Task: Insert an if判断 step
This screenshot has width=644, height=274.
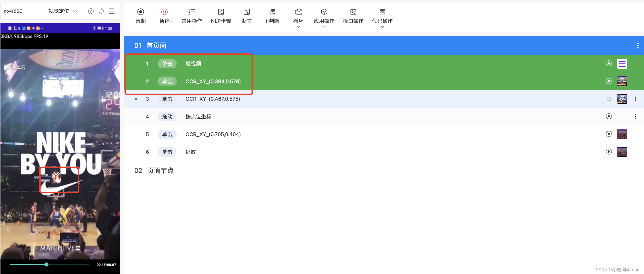Action: point(272,12)
